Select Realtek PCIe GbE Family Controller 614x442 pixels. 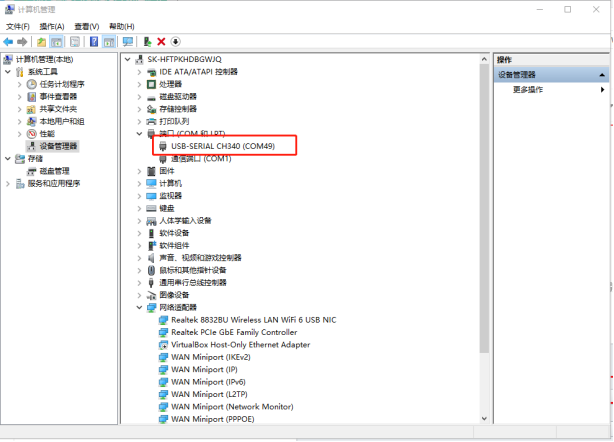[234, 332]
